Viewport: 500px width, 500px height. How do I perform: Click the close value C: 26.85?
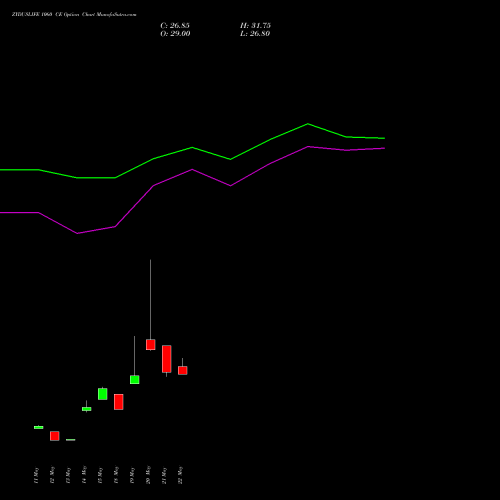point(175,26)
